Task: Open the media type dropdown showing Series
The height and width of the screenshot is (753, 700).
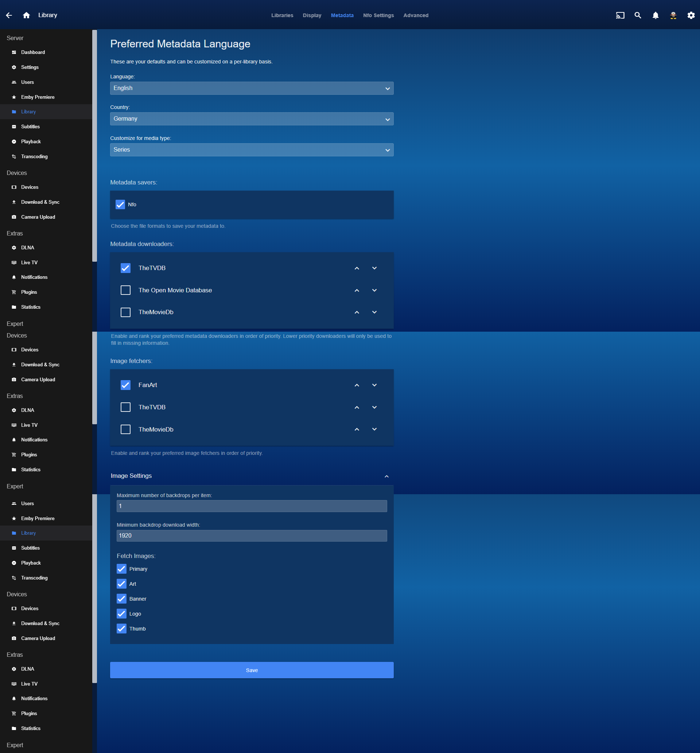Action: [252, 150]
